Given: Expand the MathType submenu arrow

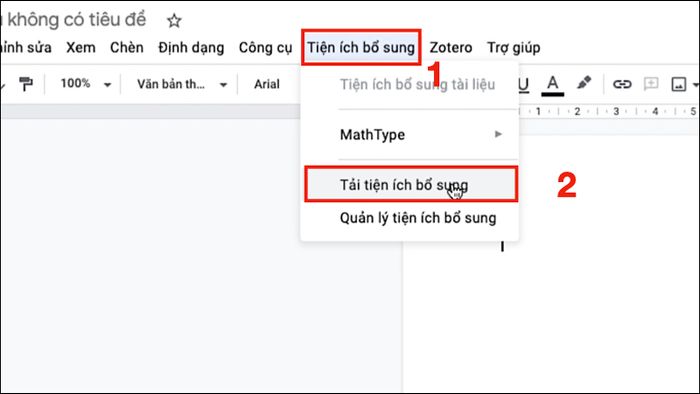Looking at the screenshot, I should point(498,134).
